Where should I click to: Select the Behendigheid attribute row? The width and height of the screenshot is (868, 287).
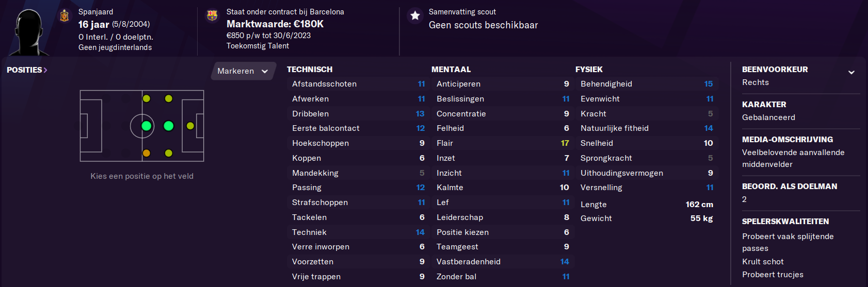coord(647,84)
